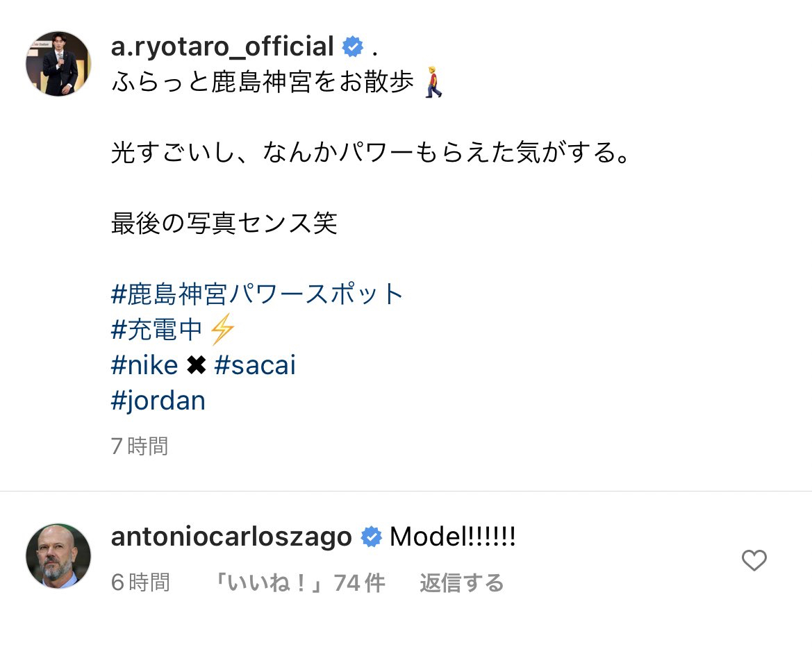The width and height of the screenshot is (812, 647).
Task: Open the #充電中 hashtag
Action: (x=156, y=330)
